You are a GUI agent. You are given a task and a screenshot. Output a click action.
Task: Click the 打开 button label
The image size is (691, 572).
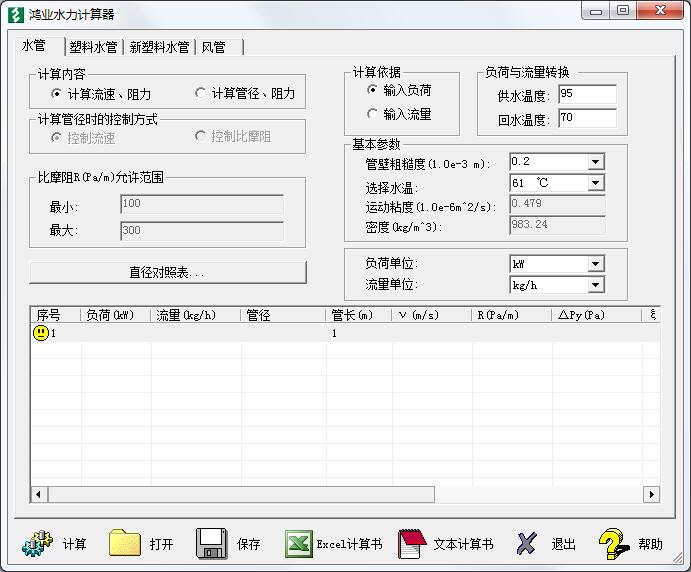pos(161,544)
